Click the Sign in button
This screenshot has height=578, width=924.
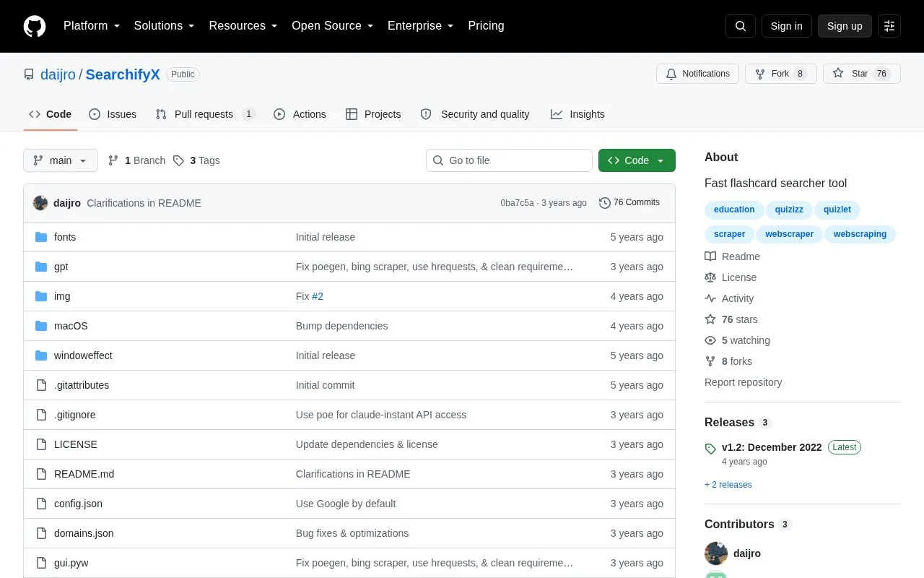(787, 26)
